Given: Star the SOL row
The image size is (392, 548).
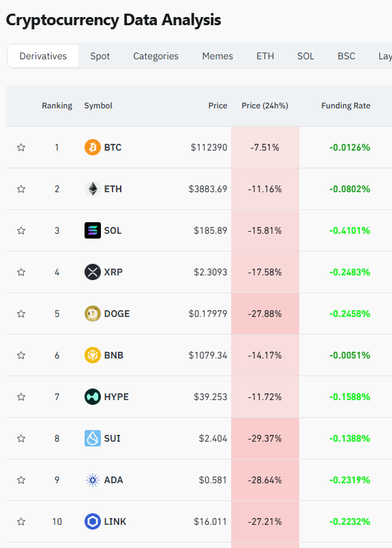Looking at the screenshot, I should tap(21, 230).
